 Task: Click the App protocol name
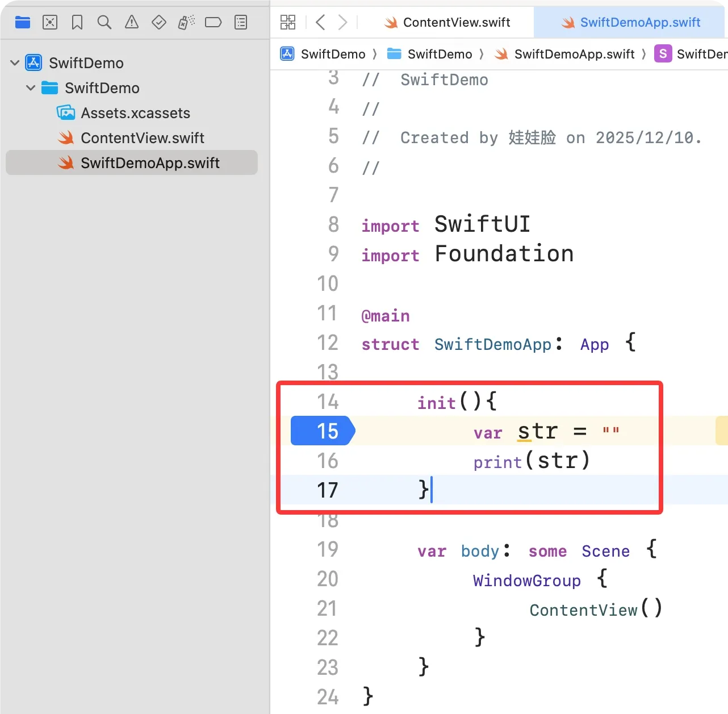click(595, 345)
